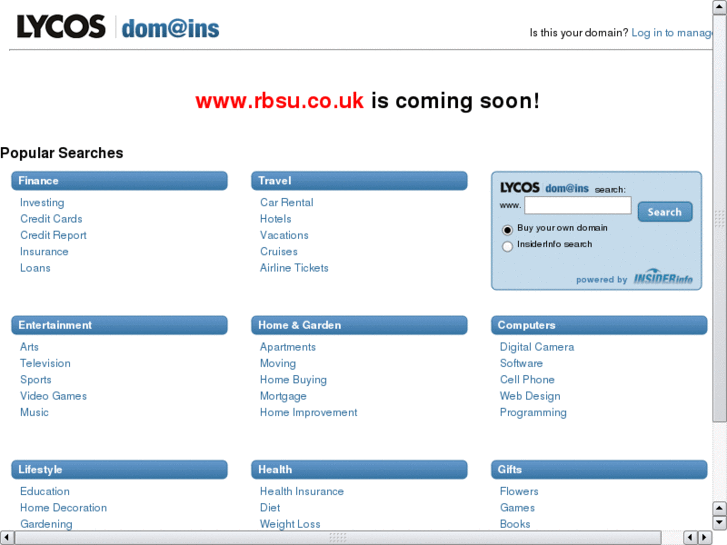727x545 pixels.
Task: Open the Apartments link
Action: pyautogui.click(x=288, y=347)
